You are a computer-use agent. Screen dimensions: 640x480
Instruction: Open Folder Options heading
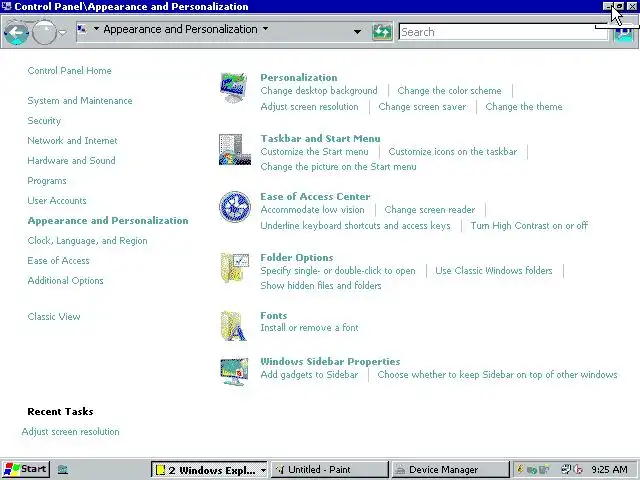pyautogui.click(x=297, y=258)
